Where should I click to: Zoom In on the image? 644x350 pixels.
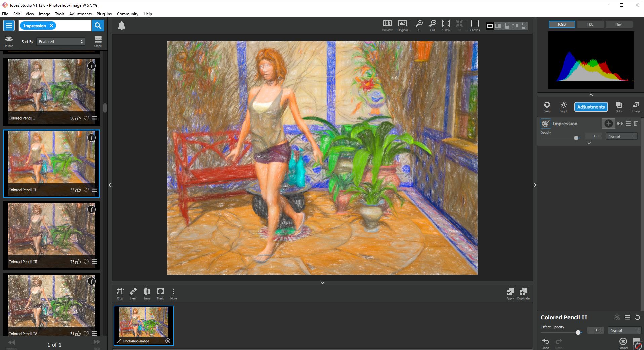419,26
